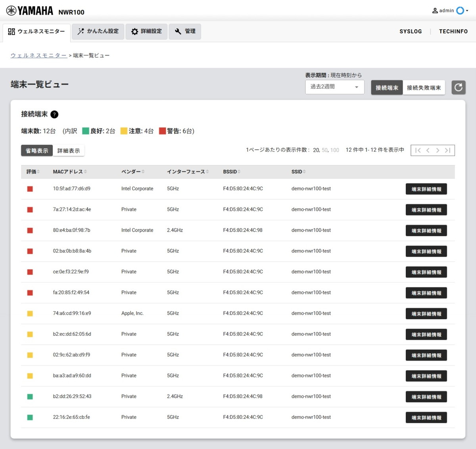Click red status square for 10:5f:ad:77:d6:d9
This screenshot has height=449, width=476.
(x=30, y=189)
